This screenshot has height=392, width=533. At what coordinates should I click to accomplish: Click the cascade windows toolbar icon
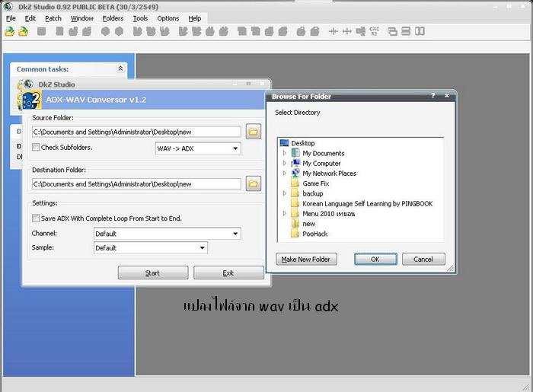coord(393,31)
